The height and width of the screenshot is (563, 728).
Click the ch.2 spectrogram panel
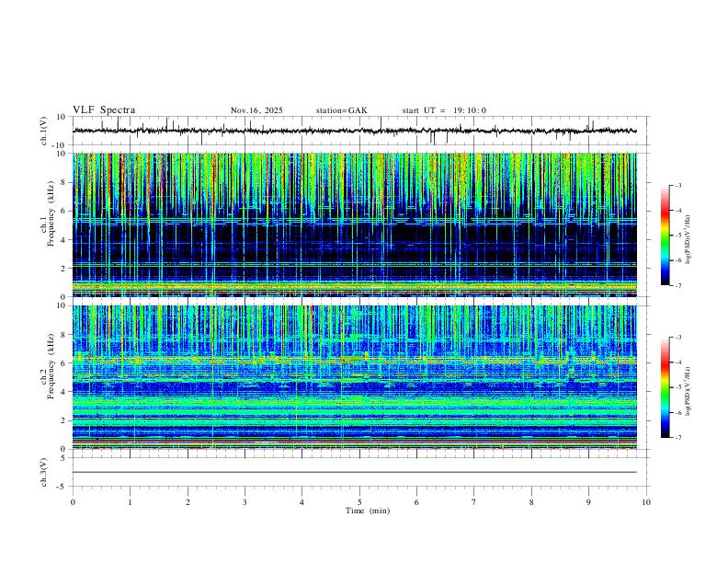tap(355, 377)
